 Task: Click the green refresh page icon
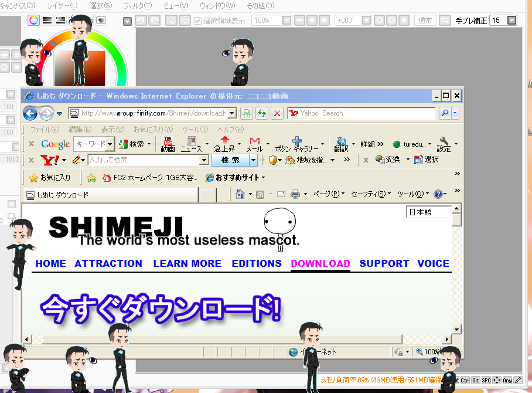[x=262, y=113]
